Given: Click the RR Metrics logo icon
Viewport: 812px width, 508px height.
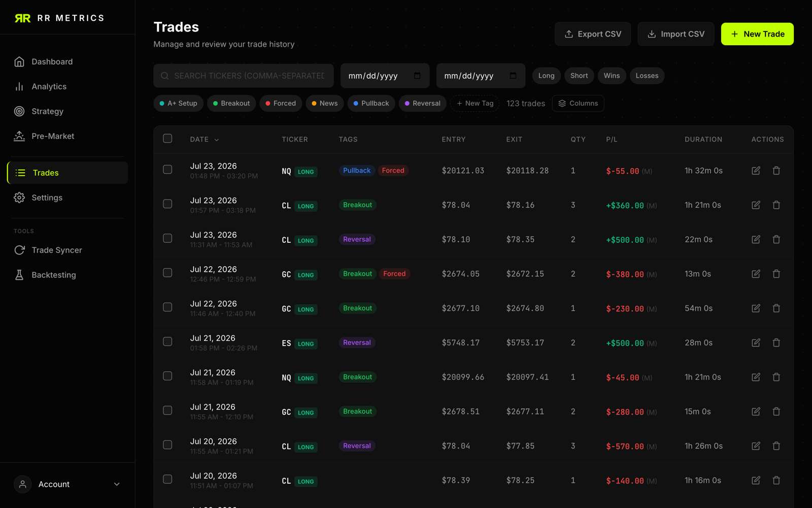Looking at the screenshot, I should point(22,18).
